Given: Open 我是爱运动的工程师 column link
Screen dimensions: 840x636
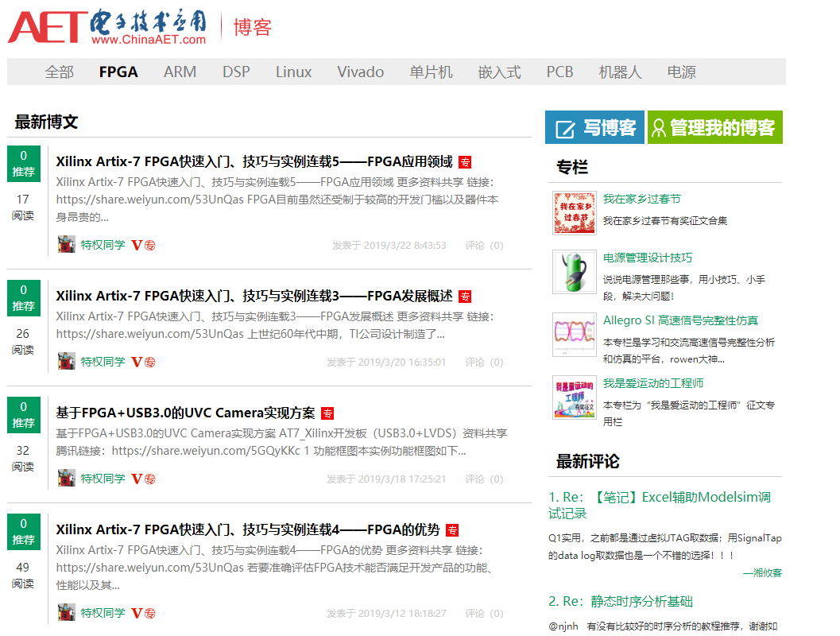Looking at the screenshot, I should pyautogui.click(x=653, y=383).
